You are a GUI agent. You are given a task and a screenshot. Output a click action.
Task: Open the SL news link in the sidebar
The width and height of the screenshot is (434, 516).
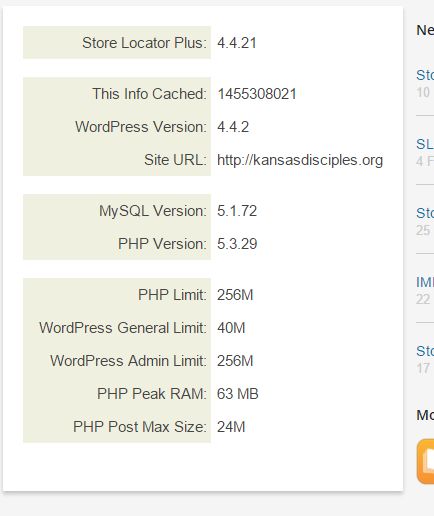[425, 144]
